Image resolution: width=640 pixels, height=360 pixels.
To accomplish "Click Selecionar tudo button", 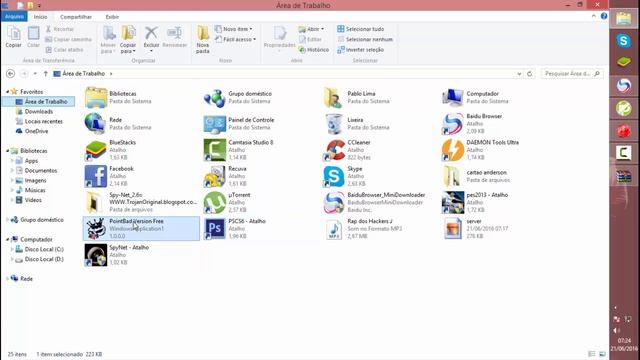I will pyautogui.click(x=361, y=29).
